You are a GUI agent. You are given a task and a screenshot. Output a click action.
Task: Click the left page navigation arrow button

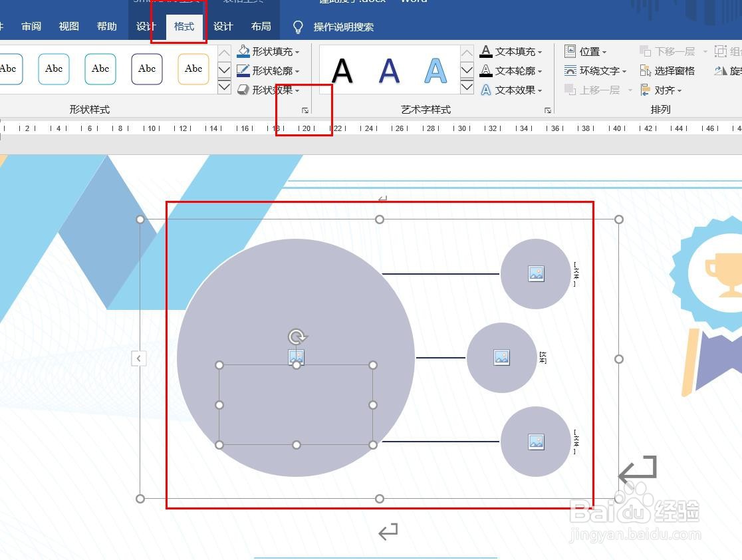pos(139,358)
